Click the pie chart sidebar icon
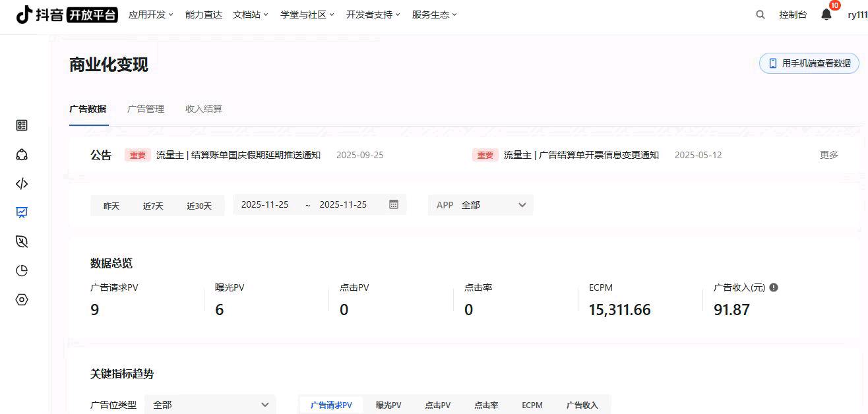The image size is (868, 414). pyautogui.click(x=21, y=270)
